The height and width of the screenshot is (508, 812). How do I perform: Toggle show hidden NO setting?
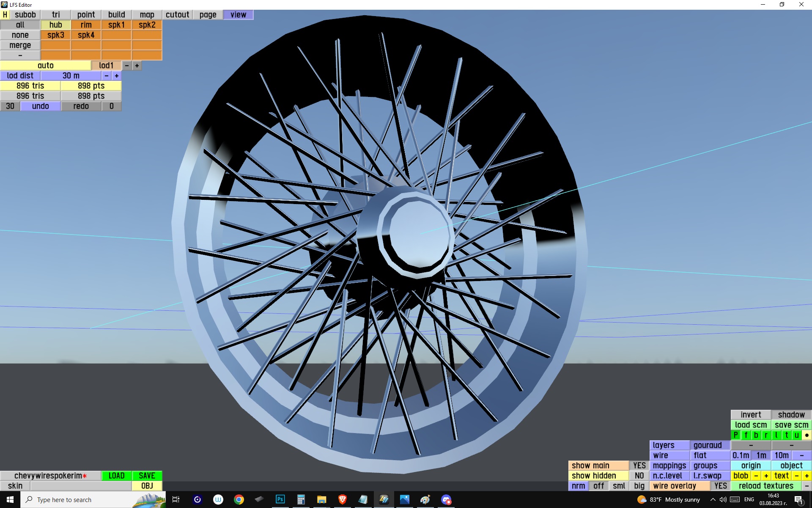click(639, 476)
